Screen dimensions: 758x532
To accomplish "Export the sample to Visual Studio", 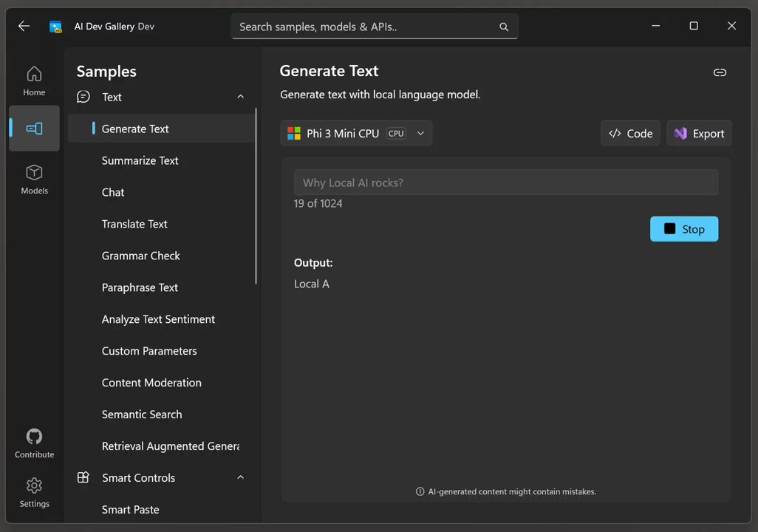I will click(x=699, y=134).
